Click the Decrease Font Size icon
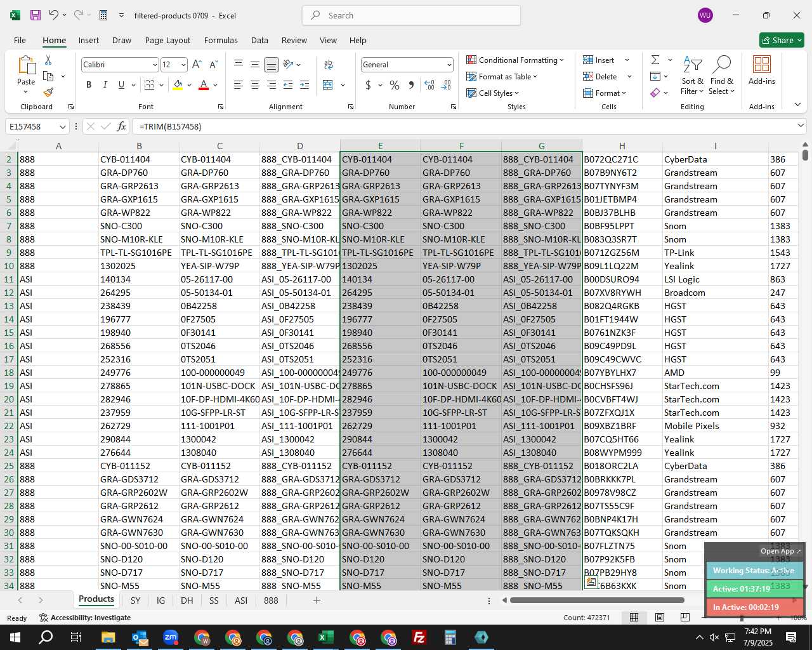This screenshot has height=650, width=812. [213, 65]
